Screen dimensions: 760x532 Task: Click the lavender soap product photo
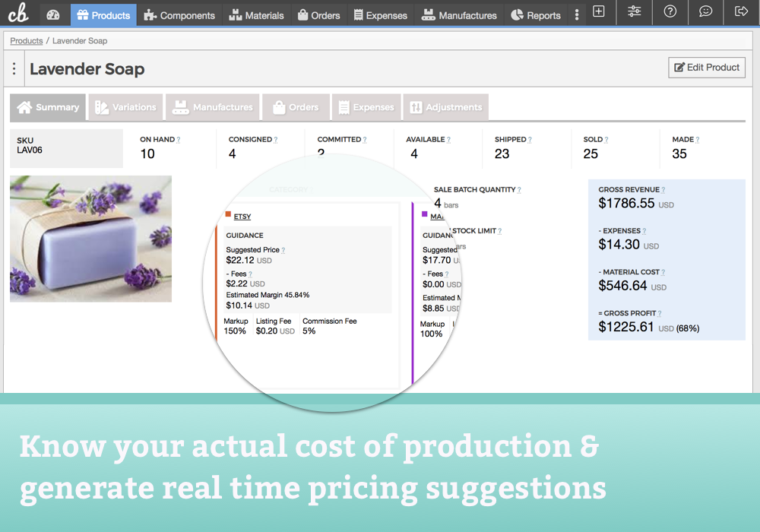click(x=90, y=239)
